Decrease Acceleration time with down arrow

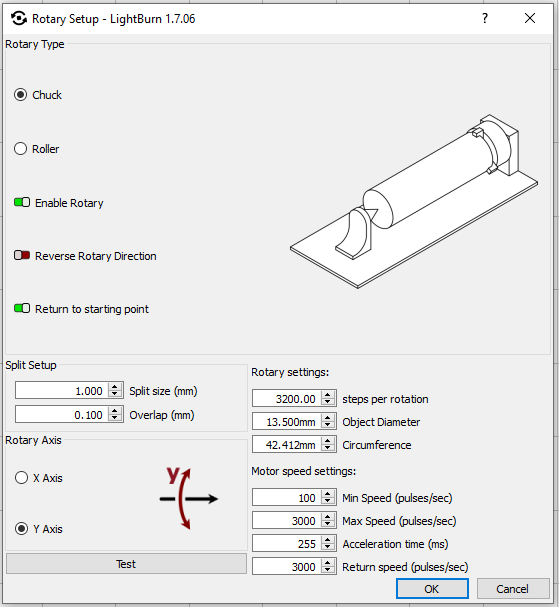coord(328,548)
